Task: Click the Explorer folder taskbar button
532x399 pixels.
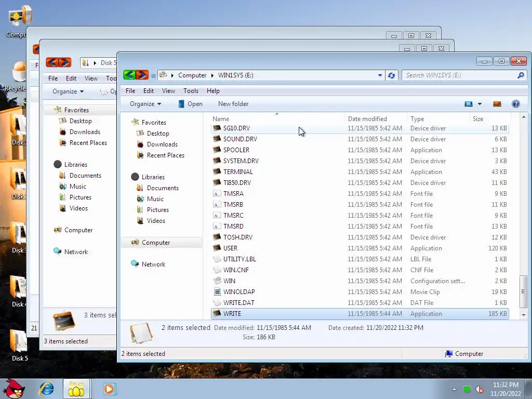Action: coord(76,389)
